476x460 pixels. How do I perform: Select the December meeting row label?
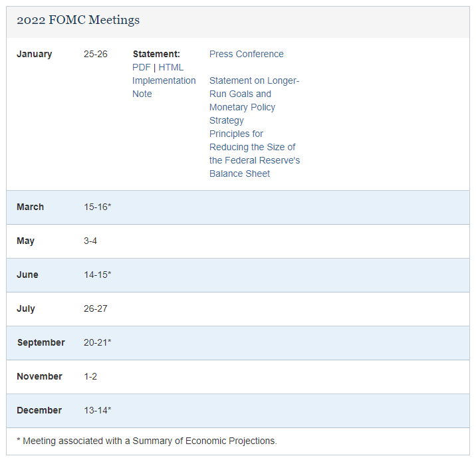coord(39,410)
